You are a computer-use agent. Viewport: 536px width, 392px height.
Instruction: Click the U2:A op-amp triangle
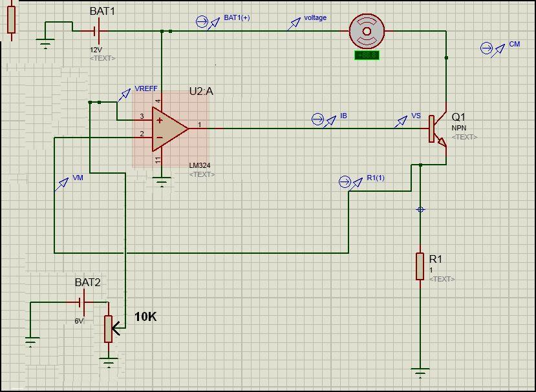pos(170,129)
